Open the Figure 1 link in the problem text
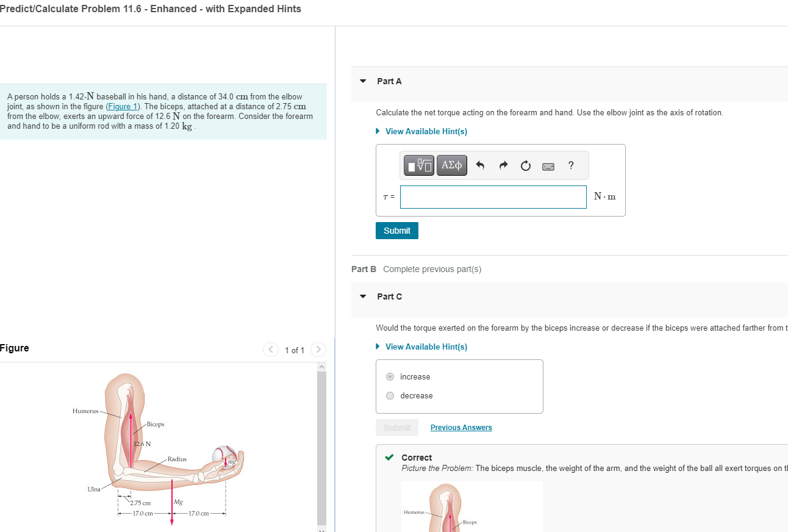 point(123,106)
